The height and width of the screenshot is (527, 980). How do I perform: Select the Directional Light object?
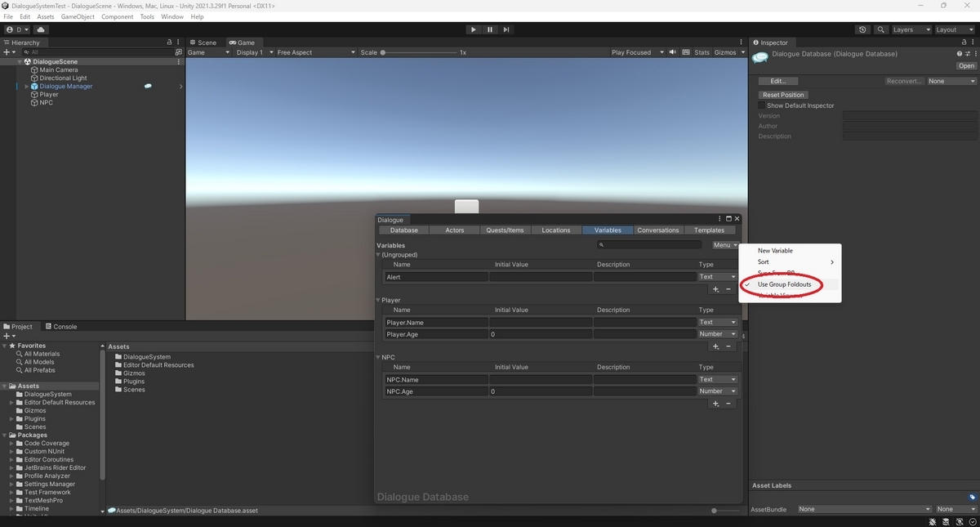pyautogui.click(x=63, y=78)
